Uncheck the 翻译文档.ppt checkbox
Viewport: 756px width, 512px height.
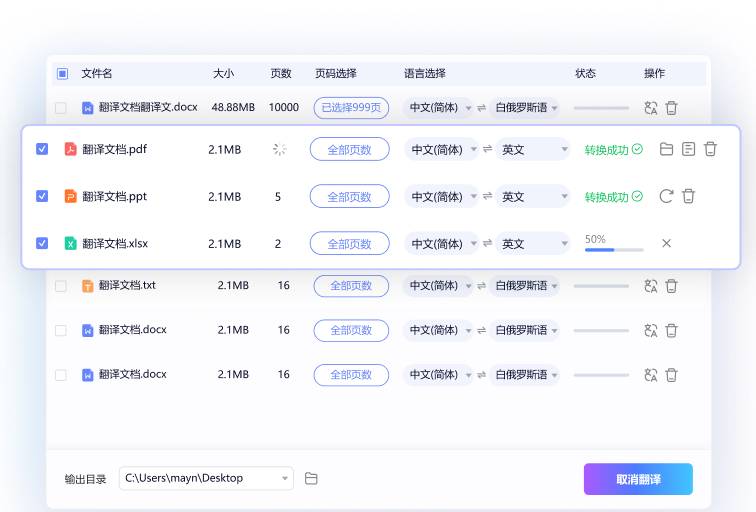click(42, 196)
